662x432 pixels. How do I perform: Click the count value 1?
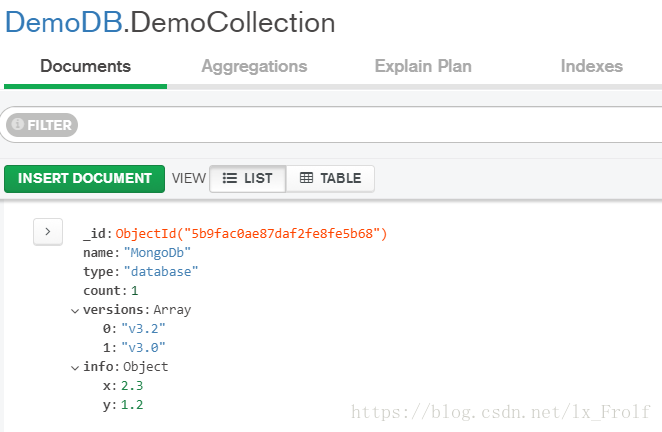coord(135,291)
